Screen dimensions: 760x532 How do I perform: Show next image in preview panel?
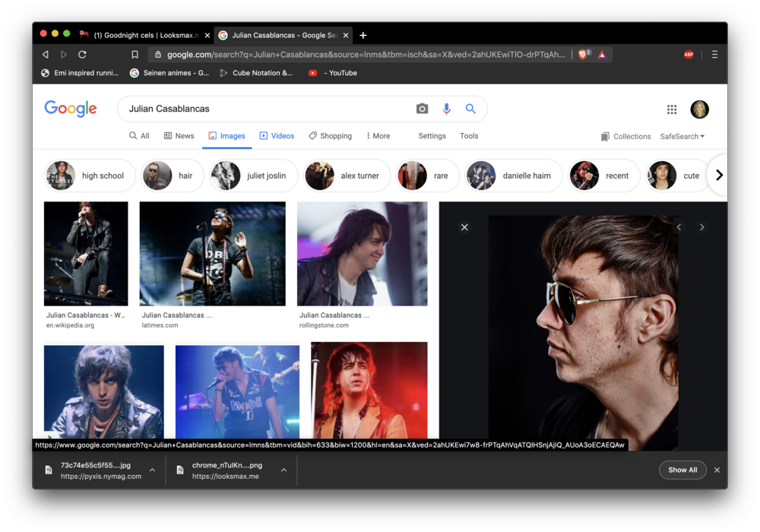point(701,227)
